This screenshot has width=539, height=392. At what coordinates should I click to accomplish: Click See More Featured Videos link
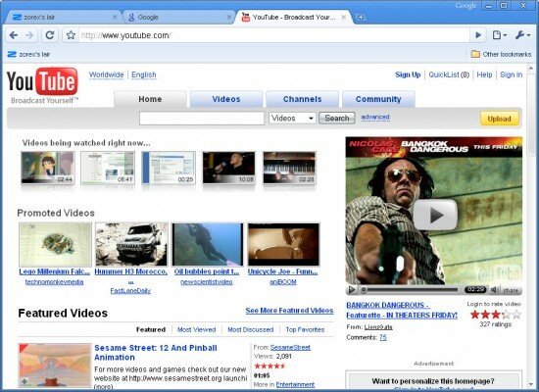tap(289, 311)
